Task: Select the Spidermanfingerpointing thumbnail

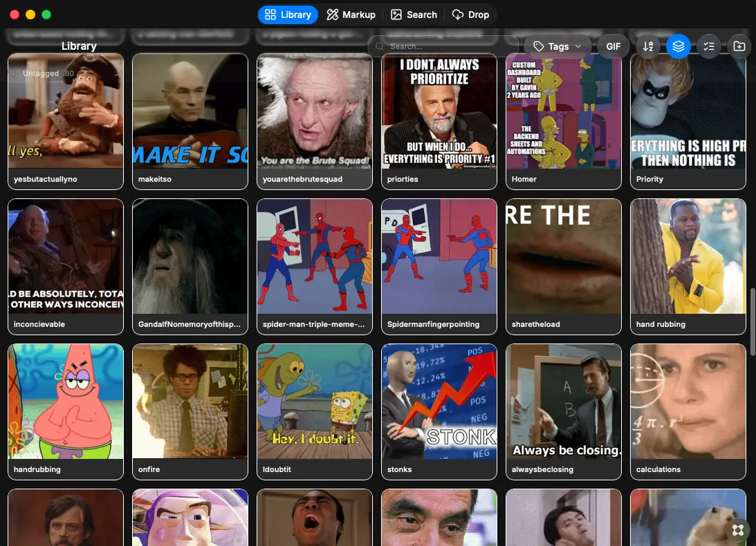Action: click(439, 256)
